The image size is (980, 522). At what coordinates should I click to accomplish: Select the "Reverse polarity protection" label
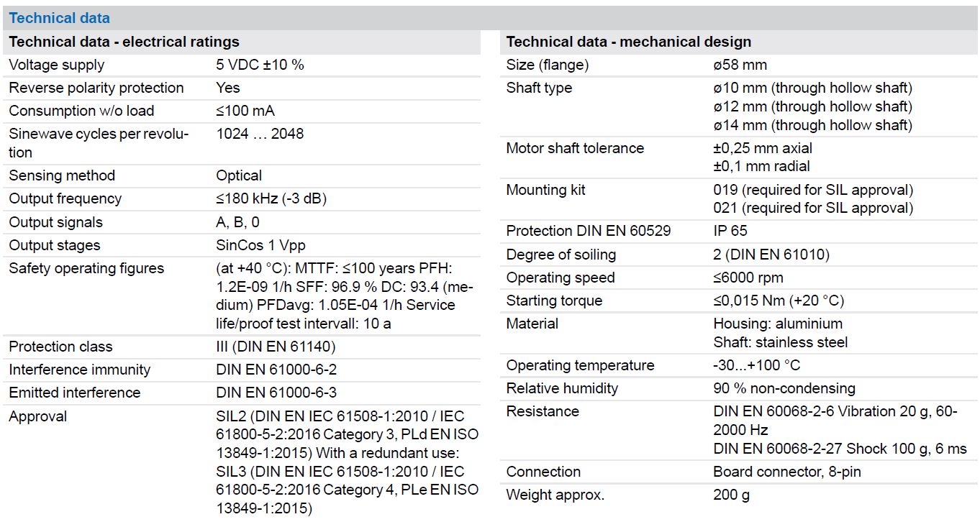(96, 88)
